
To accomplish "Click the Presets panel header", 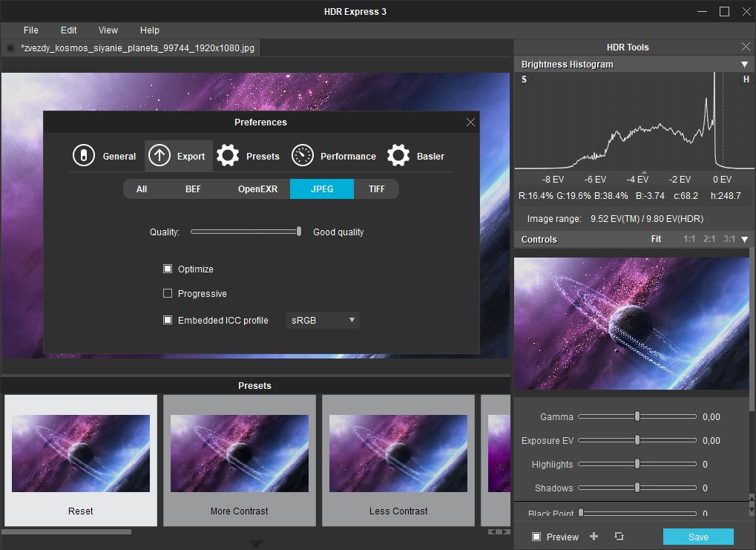I will click(x=255, y=385).
